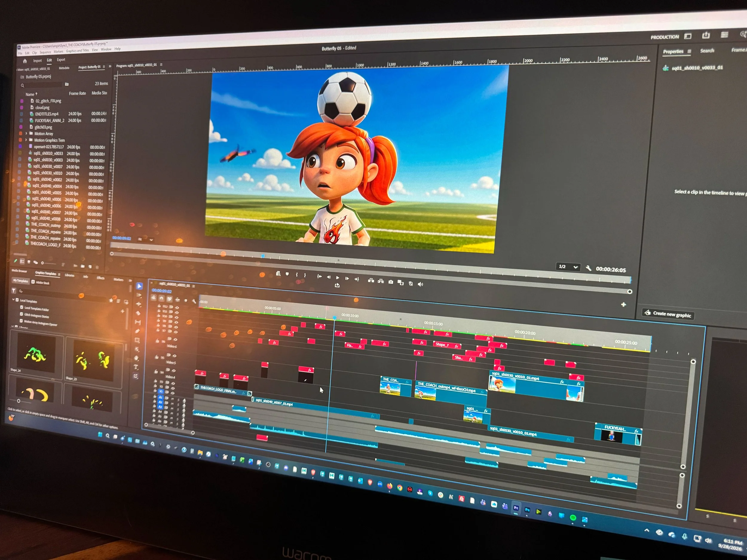The image size is (747, 560).
Task: Expand the Motion Graphics Tem bin
Action: click(26, 140)
